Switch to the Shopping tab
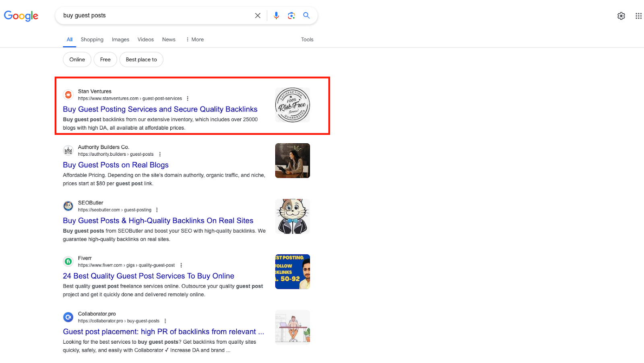Viewport: 644px width, 363px height. (92, 39)
